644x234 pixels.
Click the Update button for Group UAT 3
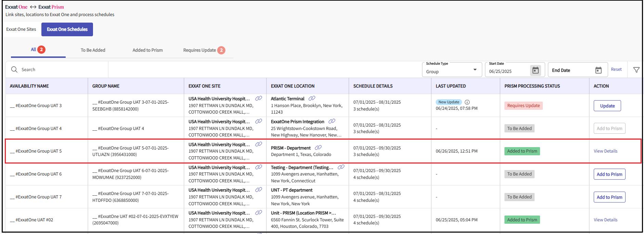[607, 106]
